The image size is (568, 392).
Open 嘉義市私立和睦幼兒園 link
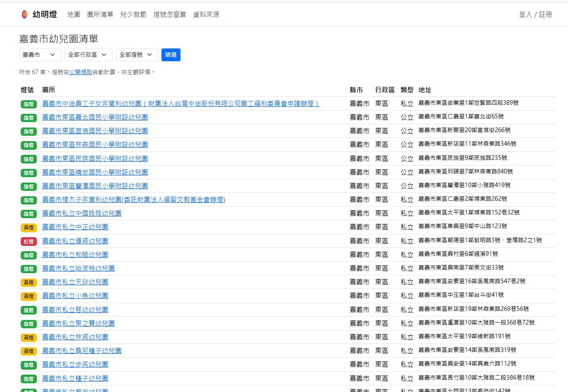coord(75,255)
